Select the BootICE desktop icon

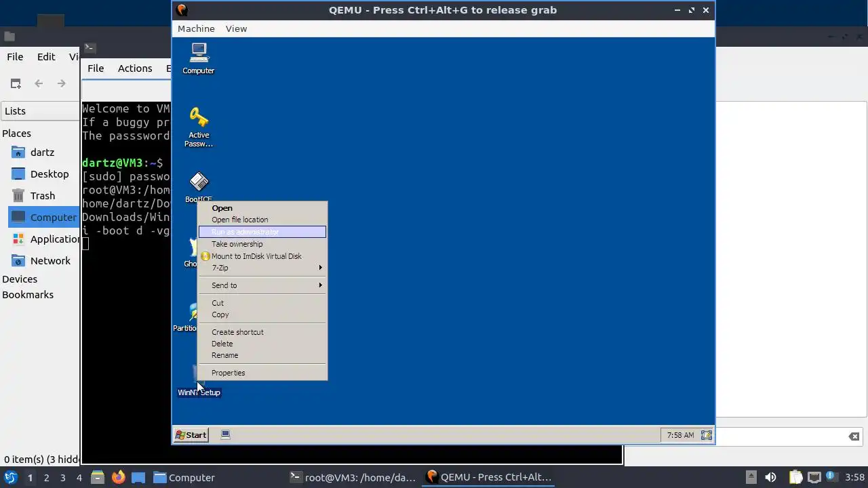(x=199, y=187)
